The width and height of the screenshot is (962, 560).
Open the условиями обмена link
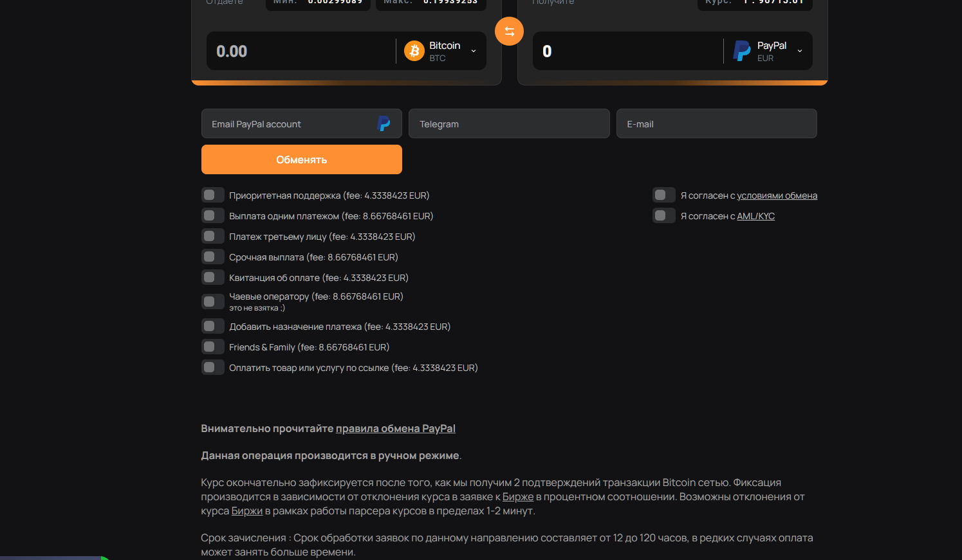tap(777, 195)
